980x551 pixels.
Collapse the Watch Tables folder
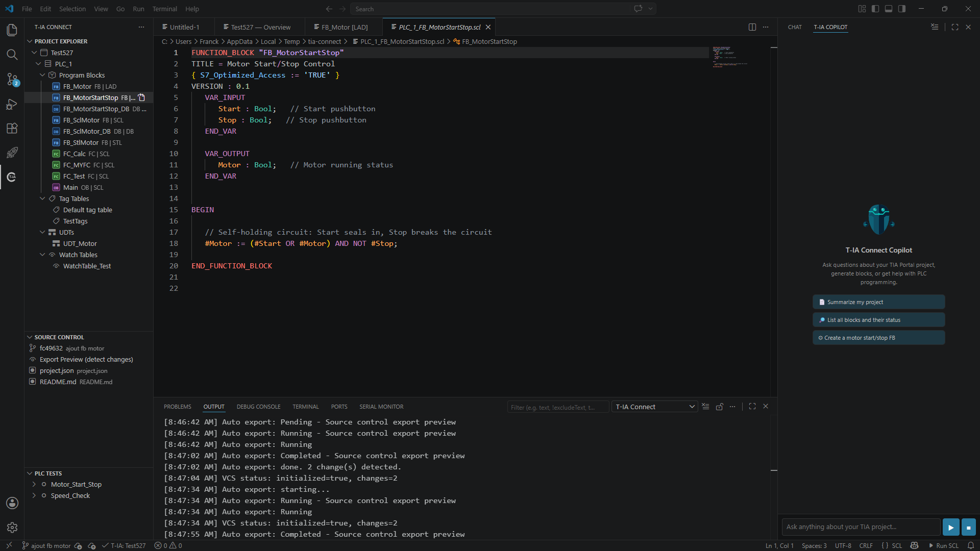pyautogui.click(x=42, y=255)
